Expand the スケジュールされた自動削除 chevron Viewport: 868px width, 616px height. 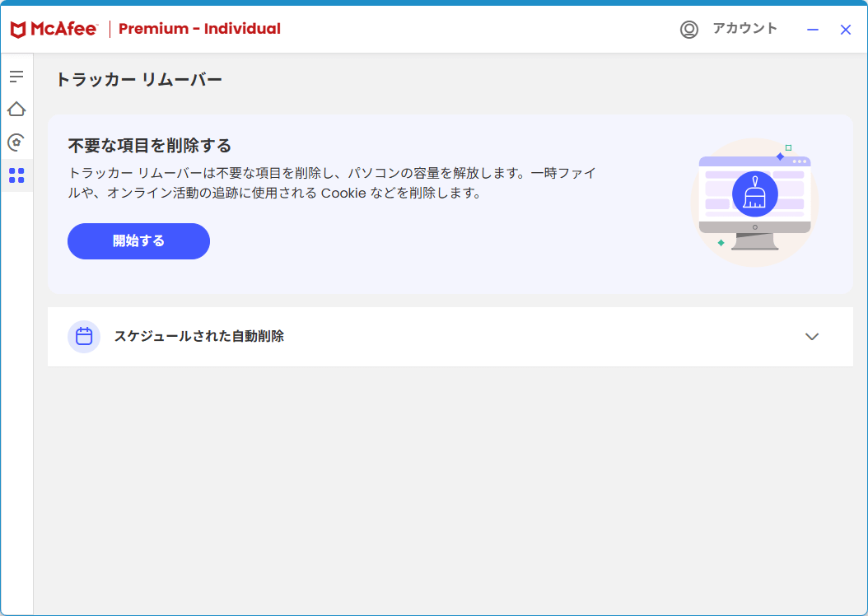click(811, 337)
